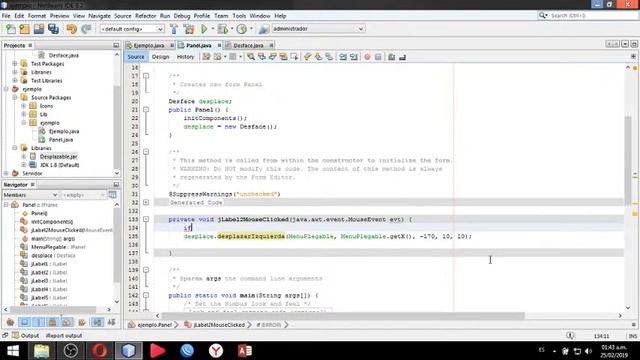Image resolution: width=640 pixels, height=360 pixels.
Task: Click the Redo toolbar icon
Action: pyautogui.click(x=86, y=29)
